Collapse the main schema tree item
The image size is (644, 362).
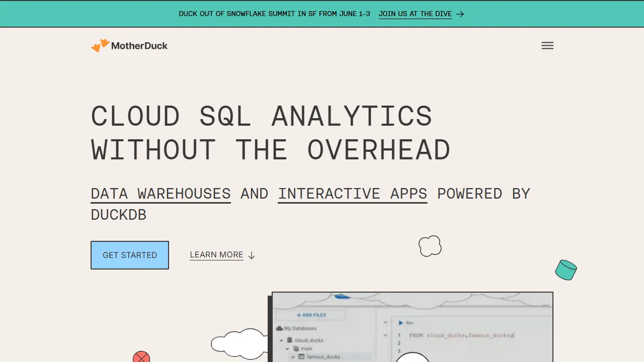[288, 348]
